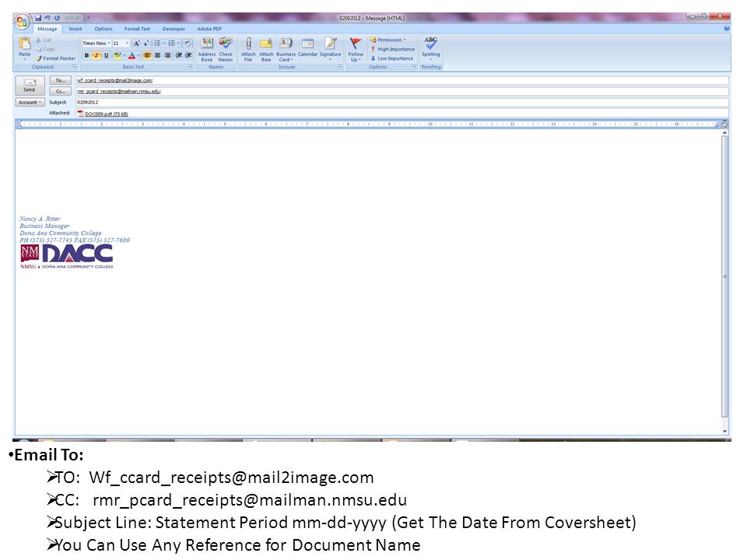Image resolution: width=747 pixels, height=560 pixels.
Task: Click the To... recipients button
Action: [x=60, y=80]
